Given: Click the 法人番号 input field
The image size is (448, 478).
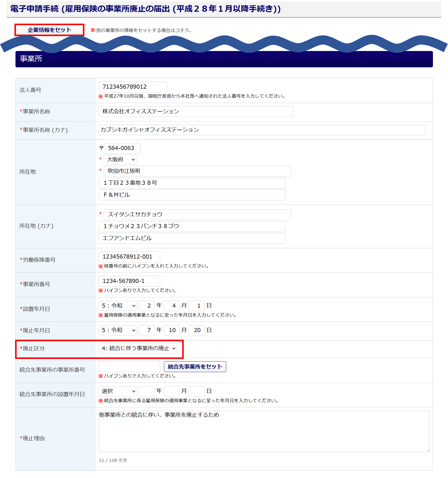Looking at the screenshot, I should [133, 87].
